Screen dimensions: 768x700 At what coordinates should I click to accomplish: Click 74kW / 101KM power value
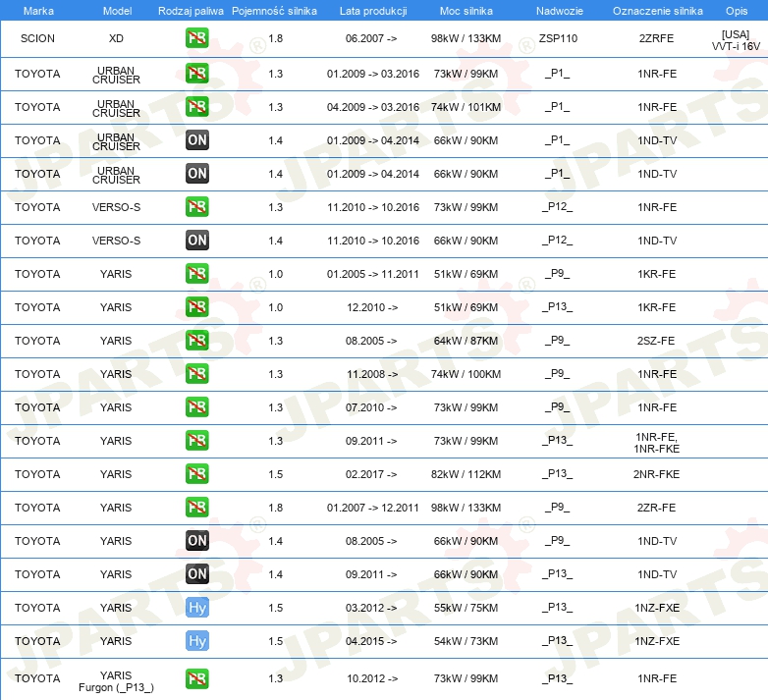click(466, 107)
